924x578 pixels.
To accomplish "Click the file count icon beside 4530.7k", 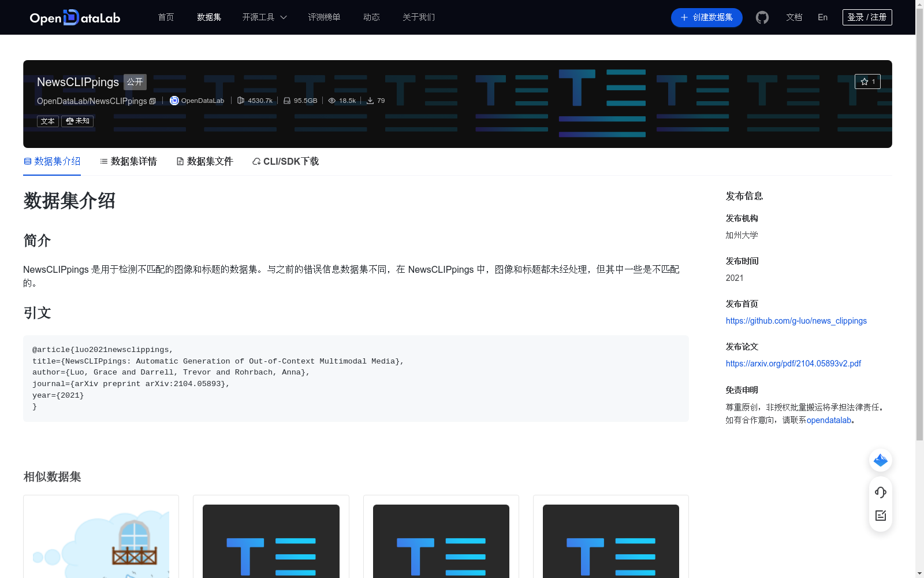I will [241, 101].
